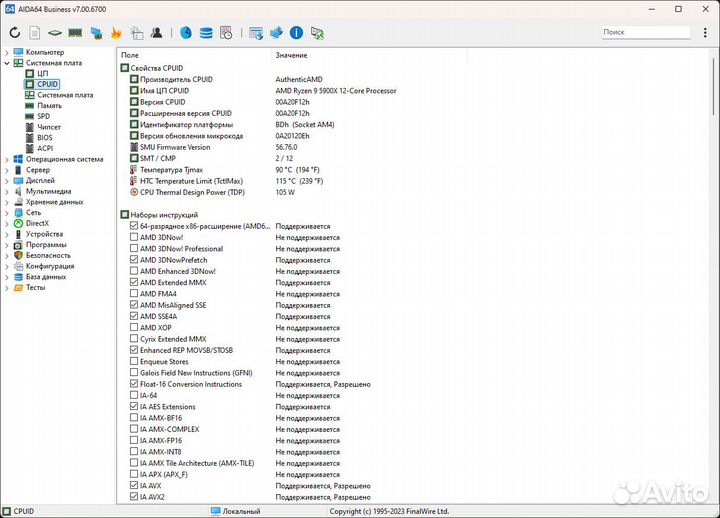The height and width of the screenshot is (518, 720).
Task: Click the thermometer icon beside Температура Tjmax
Action: click(134, 170)
